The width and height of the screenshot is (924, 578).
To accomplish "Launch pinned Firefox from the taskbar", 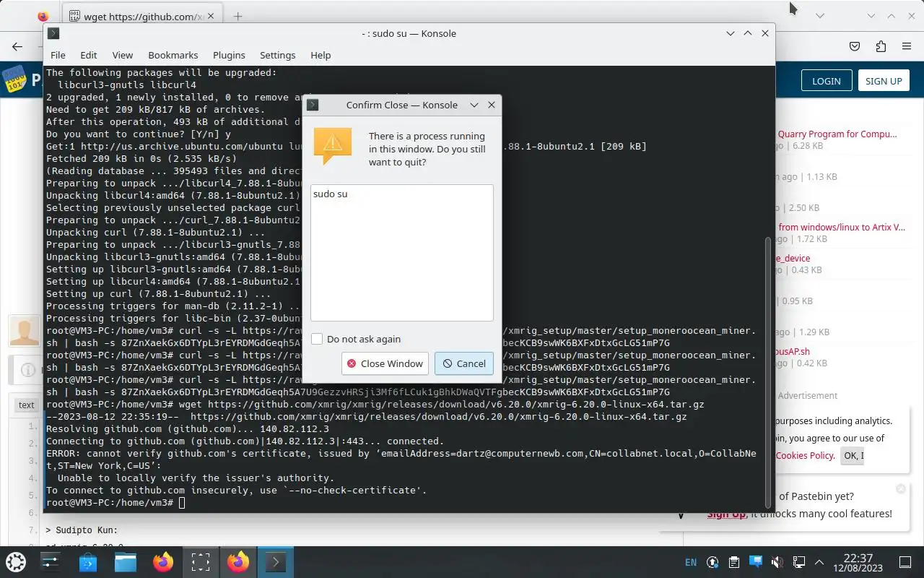I will pyautogui.click(x=163, y=562).
